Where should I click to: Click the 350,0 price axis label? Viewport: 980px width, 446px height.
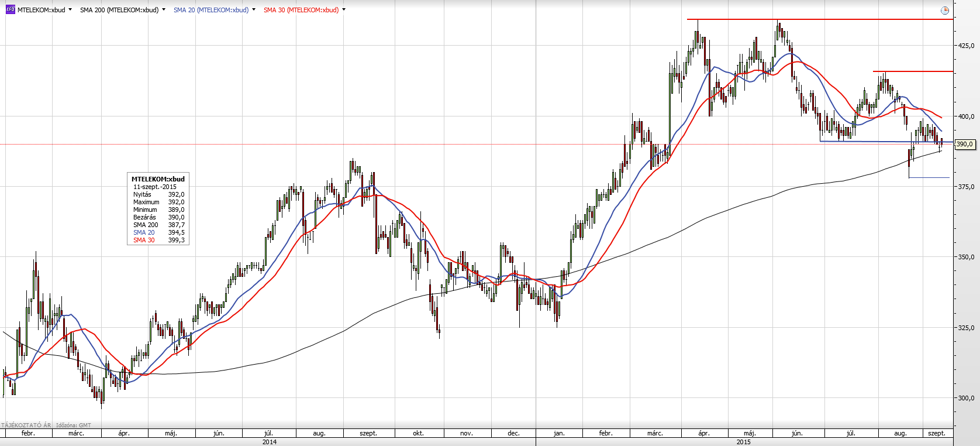[966, 257]
